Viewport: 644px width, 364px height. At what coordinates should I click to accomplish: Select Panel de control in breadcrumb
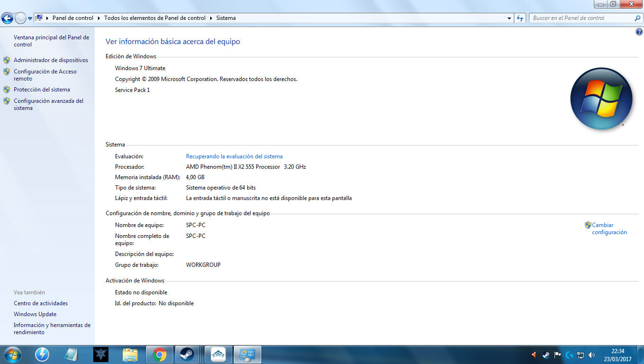(x=73, y=18)
